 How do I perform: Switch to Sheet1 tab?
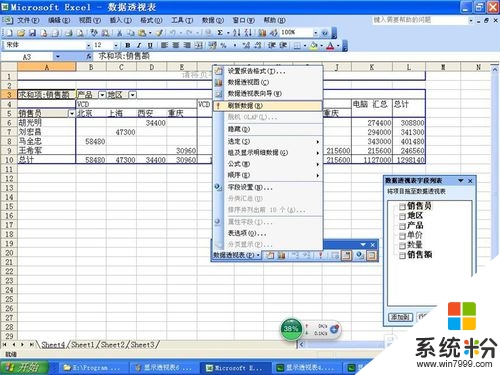point(82,345)
